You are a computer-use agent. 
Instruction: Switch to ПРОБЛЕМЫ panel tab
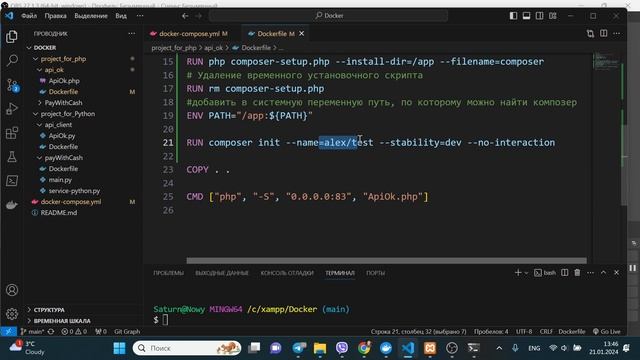(168, 273)
